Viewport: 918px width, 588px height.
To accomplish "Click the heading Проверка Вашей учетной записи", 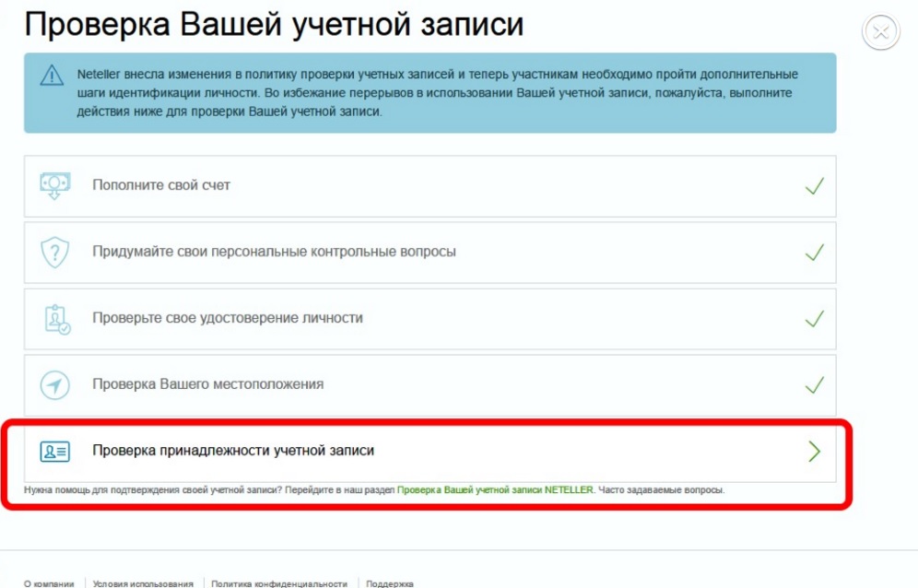I will coord(274,25).
